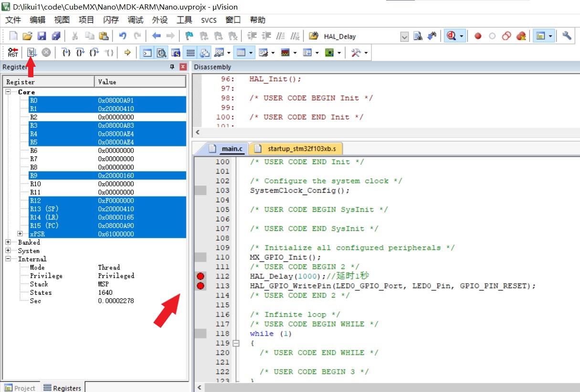Toggle the Call Stack window icon
Viewport: 580px width, 392px height.
point(204,52)
